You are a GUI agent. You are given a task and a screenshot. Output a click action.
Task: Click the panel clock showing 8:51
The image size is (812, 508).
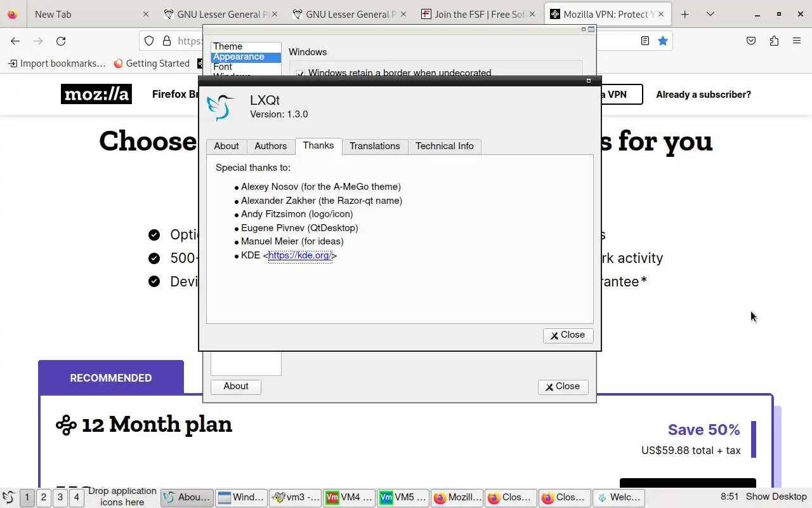pyautogui.click(x=730, y=497)
